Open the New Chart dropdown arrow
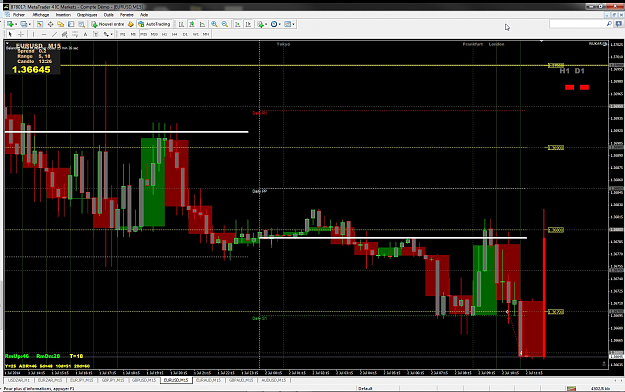Image resolution: width=625 pixels, height=392 pixels. (16, 24)
